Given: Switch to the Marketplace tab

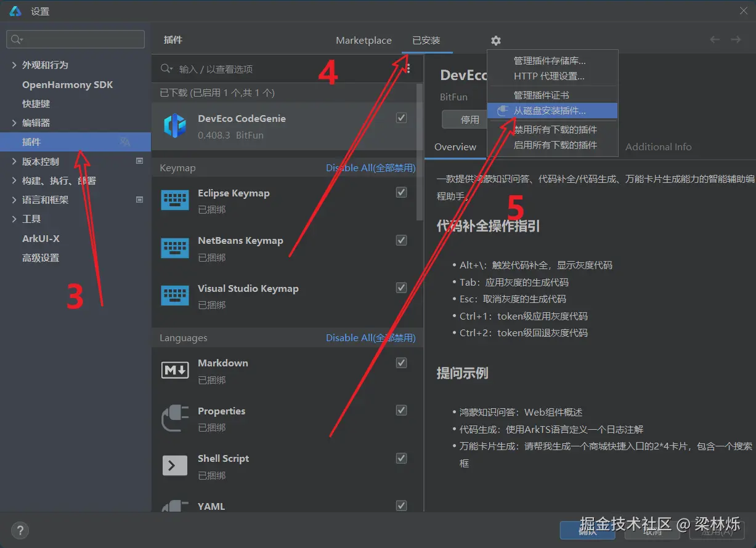Looking at the screenshot, I should click(x=364, y=40).
